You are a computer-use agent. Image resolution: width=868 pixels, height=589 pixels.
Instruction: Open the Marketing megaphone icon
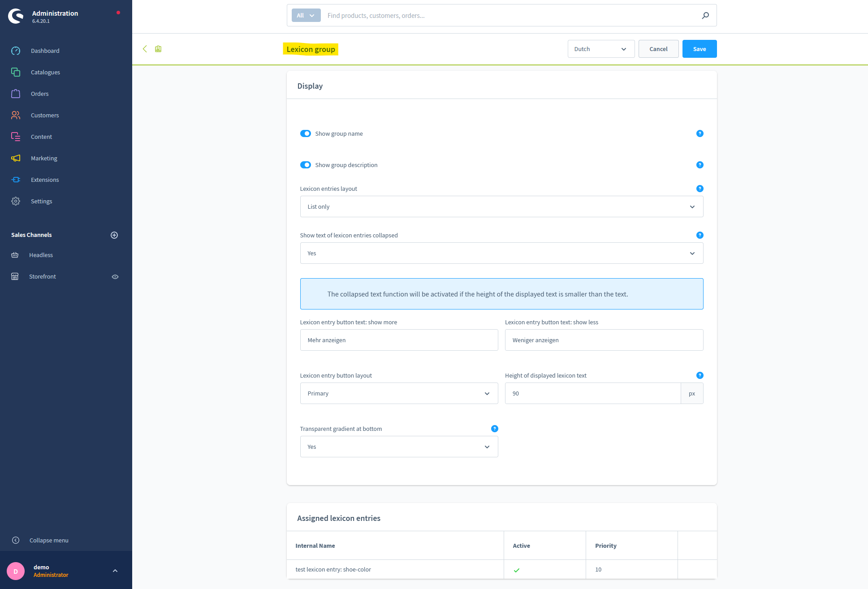[x=16, y=158]
